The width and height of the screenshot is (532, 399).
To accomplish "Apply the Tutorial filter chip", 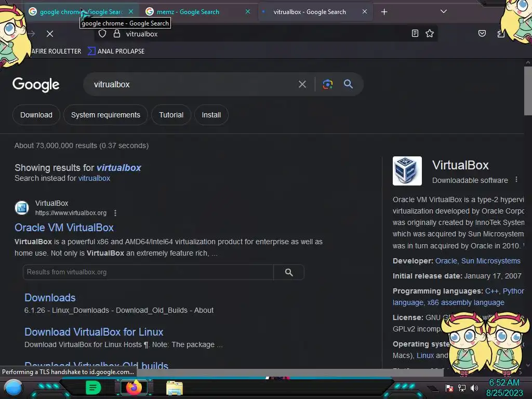I will pyautogui.click(x=171, y=115).
